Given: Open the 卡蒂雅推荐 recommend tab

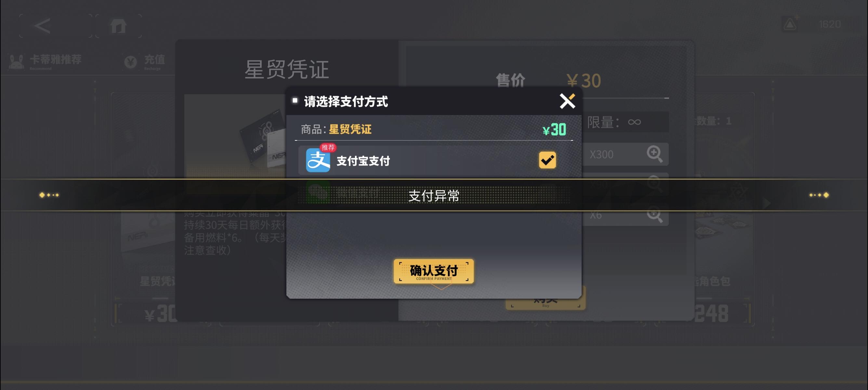Looking at the screenshot, I should click(46, 61).
